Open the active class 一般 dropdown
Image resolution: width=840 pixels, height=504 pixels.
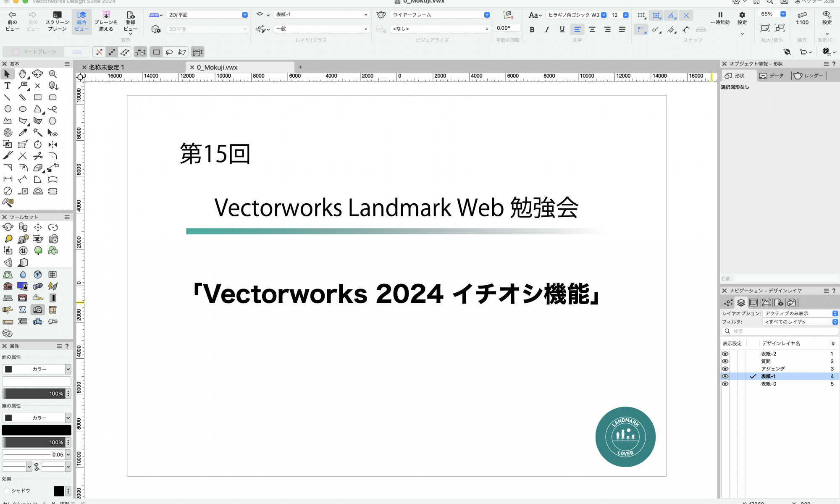tap(321, 29)
